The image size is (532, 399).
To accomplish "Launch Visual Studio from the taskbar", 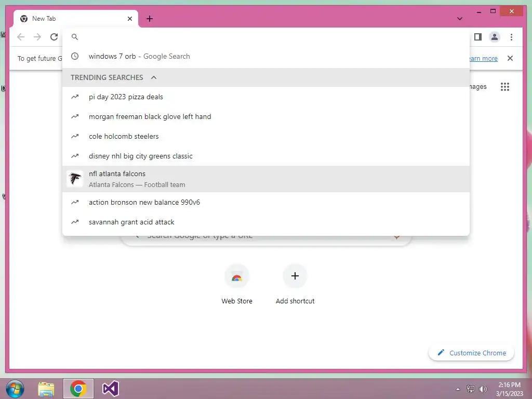I will click(x=111, y=389).
